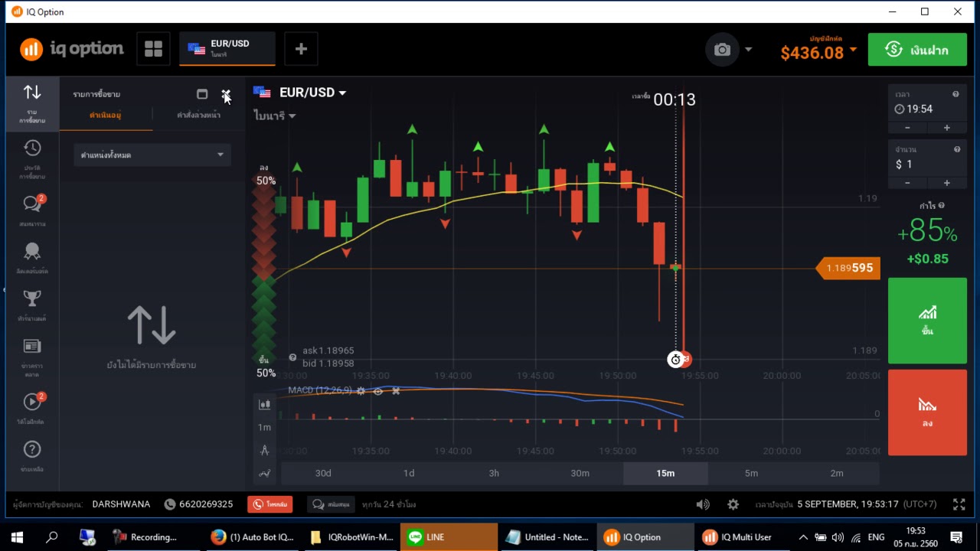Click the amount help question icon
Screen dimensions: 980x551
click(955, 149)
